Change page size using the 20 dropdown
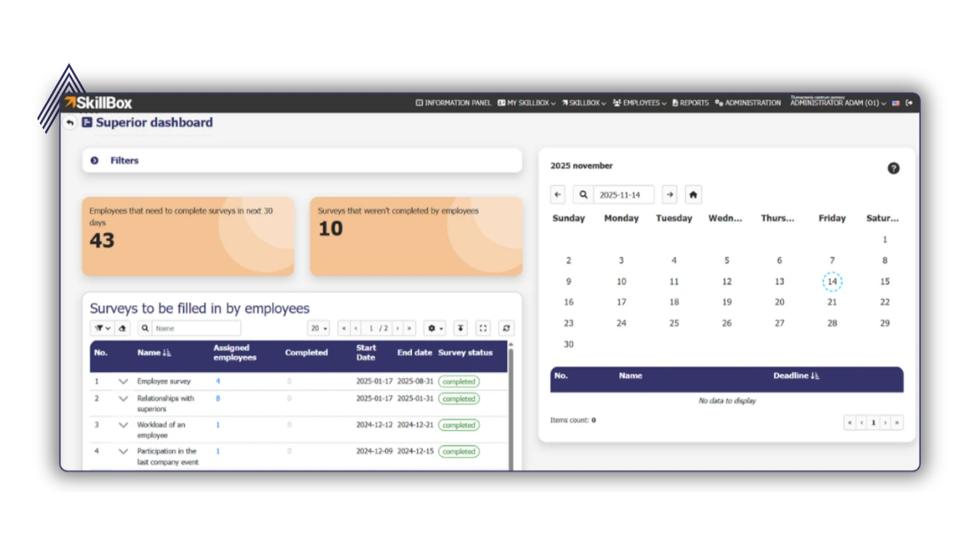980x551 pixels. click(318, 328)
